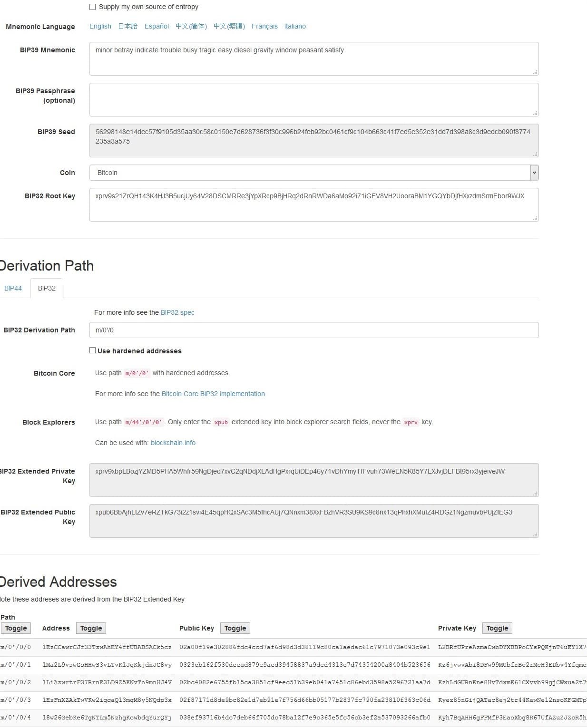Visit the blockchain.info link
The image size is (587, 728).
pyautogui.click(x=173, y=443)
